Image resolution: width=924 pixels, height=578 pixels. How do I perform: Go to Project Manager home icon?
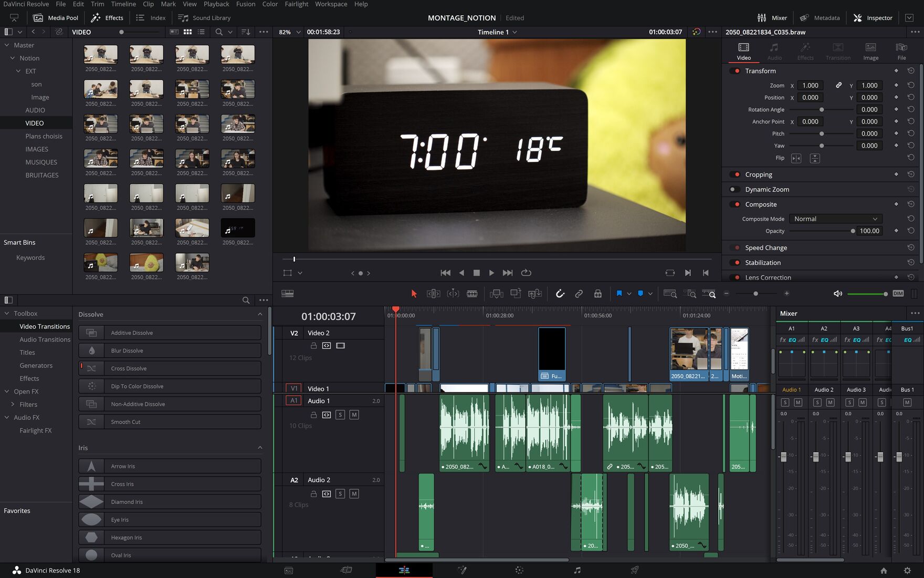click(x=884, y=571)
